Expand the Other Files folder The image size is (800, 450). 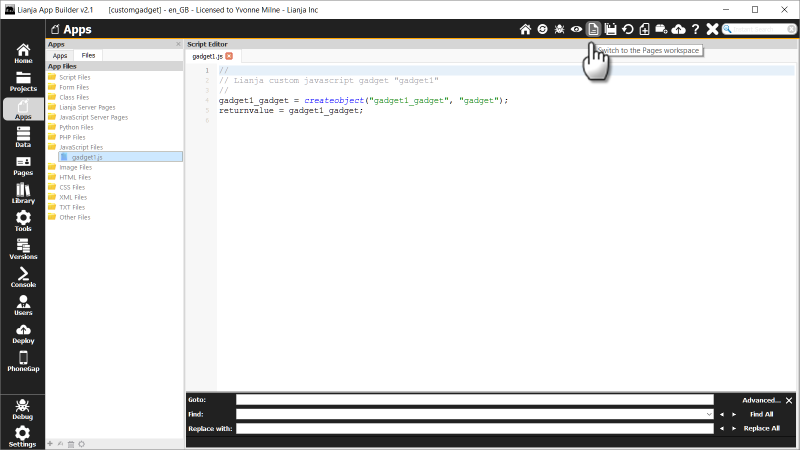click(x=74, y=217)
